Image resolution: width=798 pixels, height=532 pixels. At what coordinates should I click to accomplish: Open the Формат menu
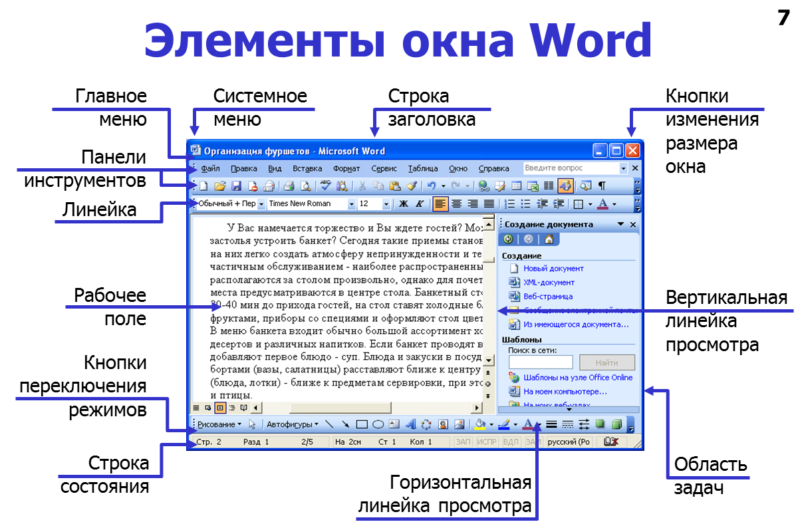coord(346,168)
